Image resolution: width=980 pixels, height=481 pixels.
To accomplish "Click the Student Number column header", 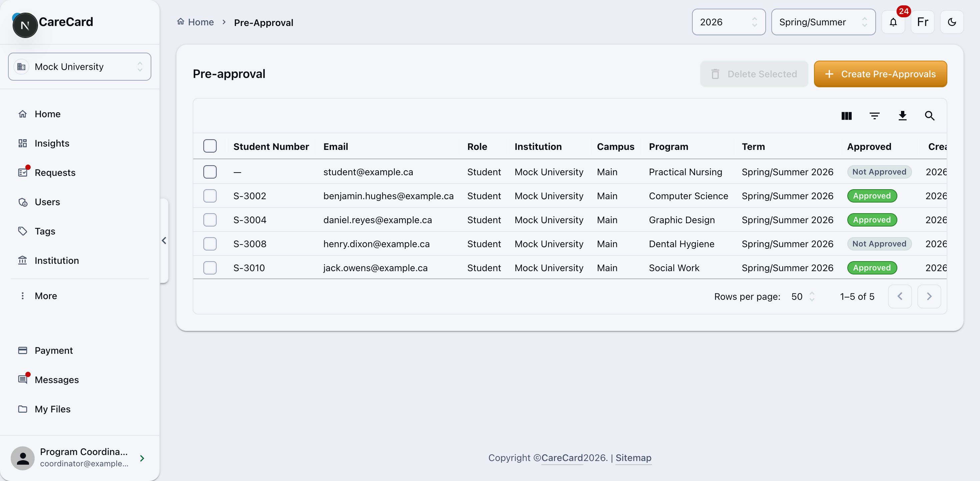I will coord(271,146).
